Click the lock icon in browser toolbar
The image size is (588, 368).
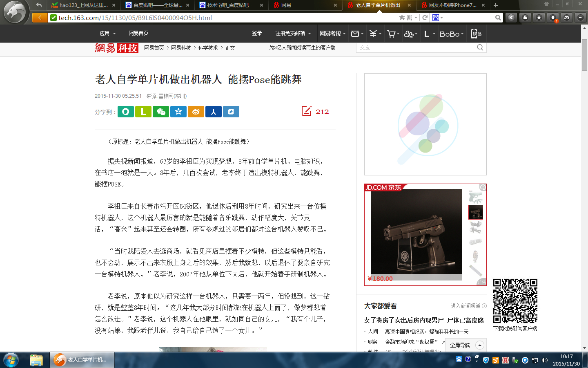coord(525,18)
